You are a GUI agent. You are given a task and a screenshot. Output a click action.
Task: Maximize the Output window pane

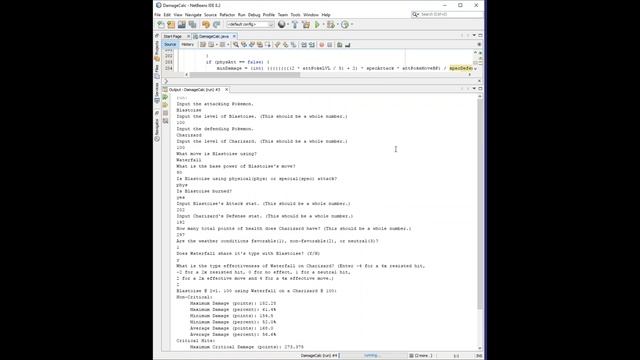(480, 89)
